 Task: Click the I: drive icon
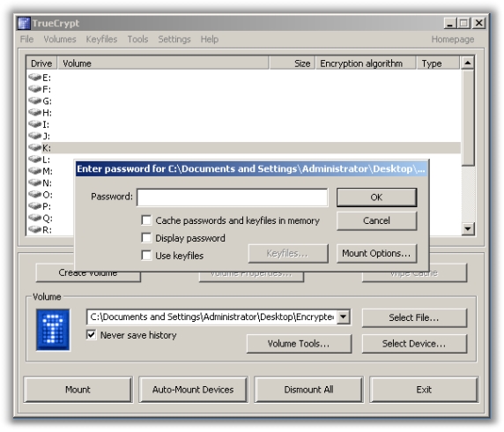(34, 123)
